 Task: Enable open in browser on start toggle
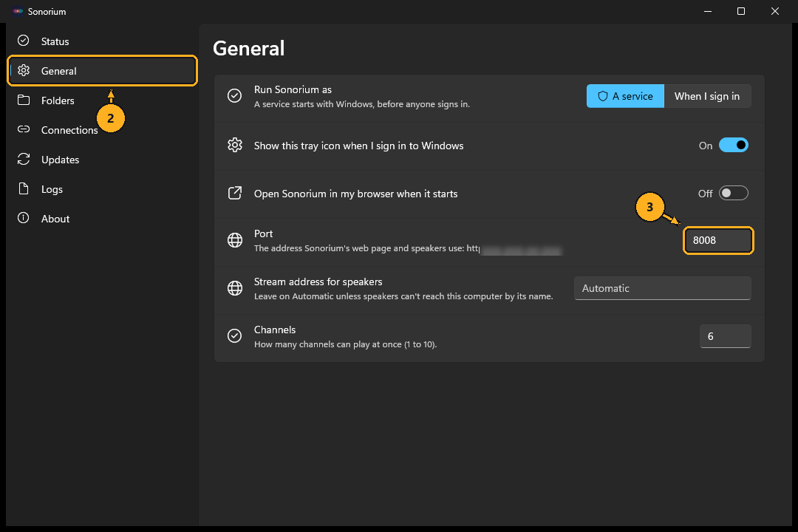click(x=734, y=193)
